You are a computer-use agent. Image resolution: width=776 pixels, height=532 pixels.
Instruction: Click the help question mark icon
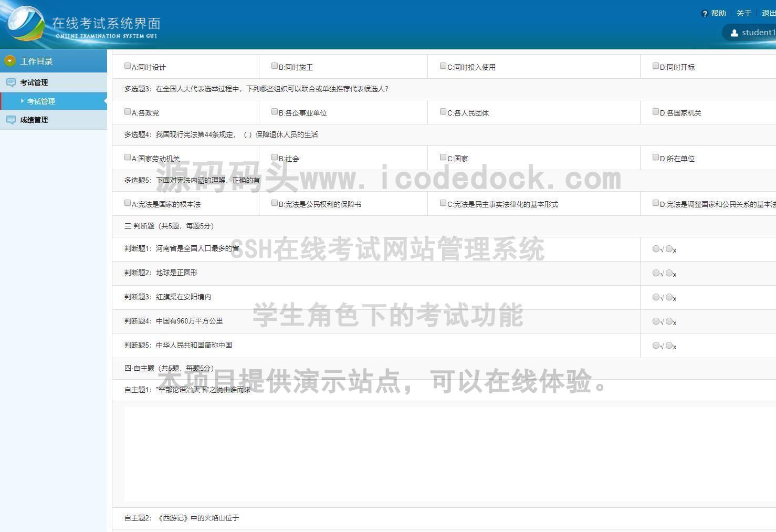click(705, 14)
